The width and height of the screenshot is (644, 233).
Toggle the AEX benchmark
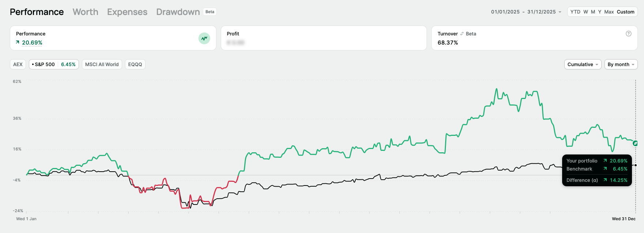[x=18, y=64]
